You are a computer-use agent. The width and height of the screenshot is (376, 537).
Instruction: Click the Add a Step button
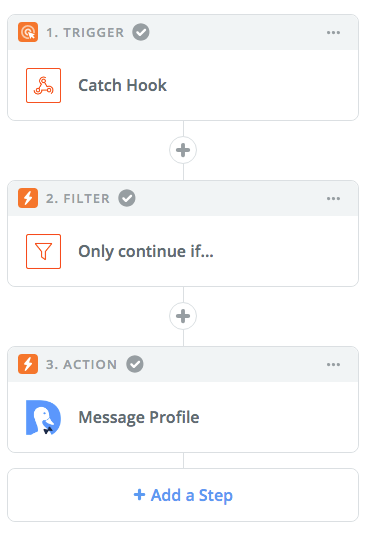coord(183,495)
